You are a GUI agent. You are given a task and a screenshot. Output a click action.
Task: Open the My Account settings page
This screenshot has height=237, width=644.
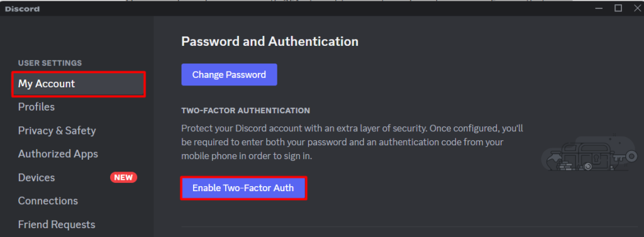79,84
